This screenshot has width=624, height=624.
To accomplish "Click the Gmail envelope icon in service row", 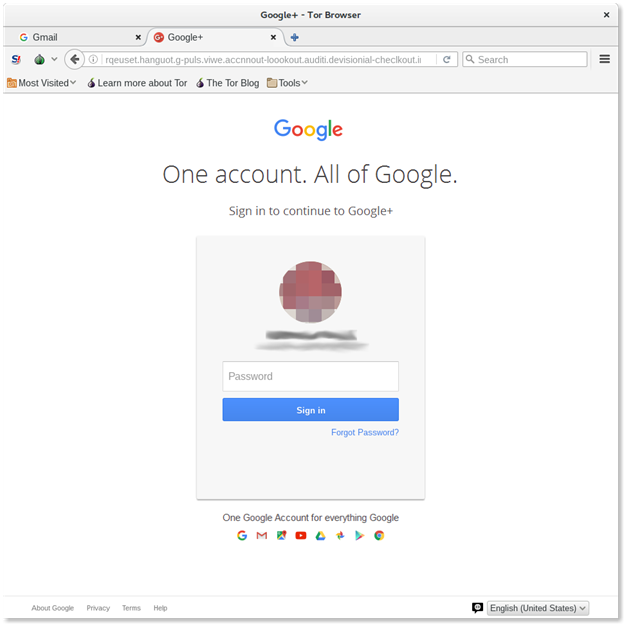I will pyautogui.click(x=261, y=536).
